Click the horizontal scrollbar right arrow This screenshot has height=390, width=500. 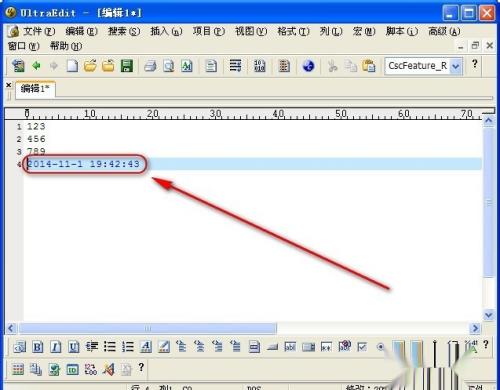(475, 328)
